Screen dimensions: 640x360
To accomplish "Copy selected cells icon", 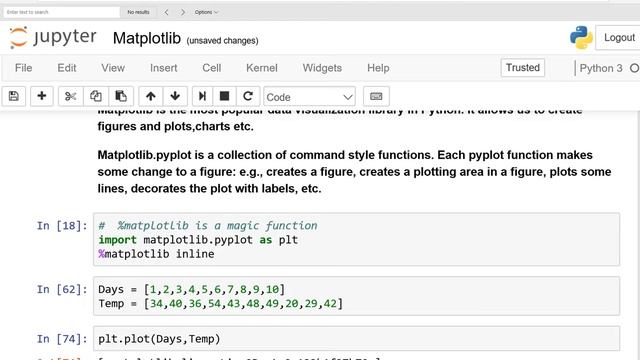I will pyautogui.click(x=96, y=96).
